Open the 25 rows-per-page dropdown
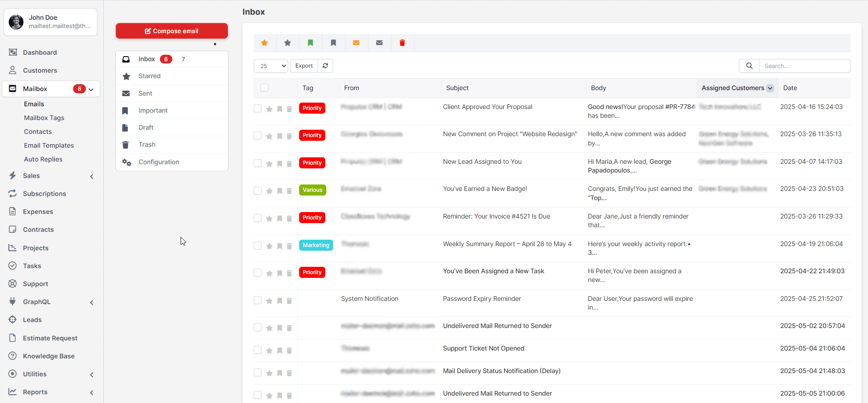The height and width of the screenshot is (403, 868). click(271, 66)
